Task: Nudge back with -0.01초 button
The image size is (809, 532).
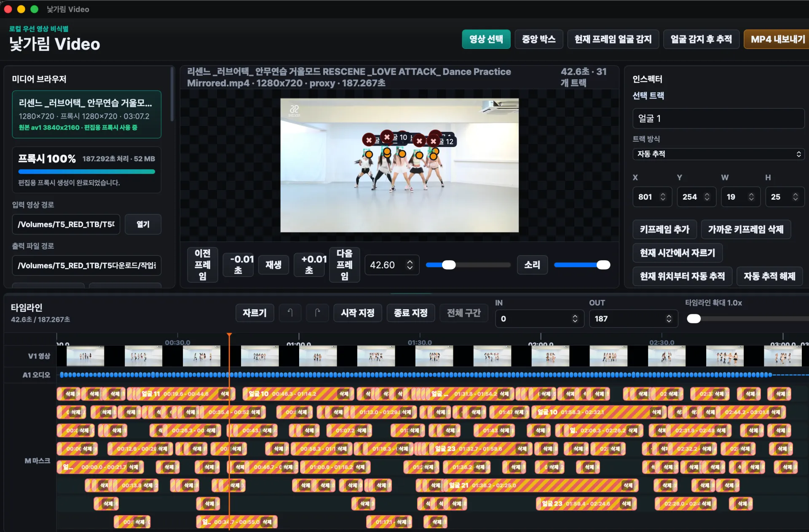Action: pos(238,265)
